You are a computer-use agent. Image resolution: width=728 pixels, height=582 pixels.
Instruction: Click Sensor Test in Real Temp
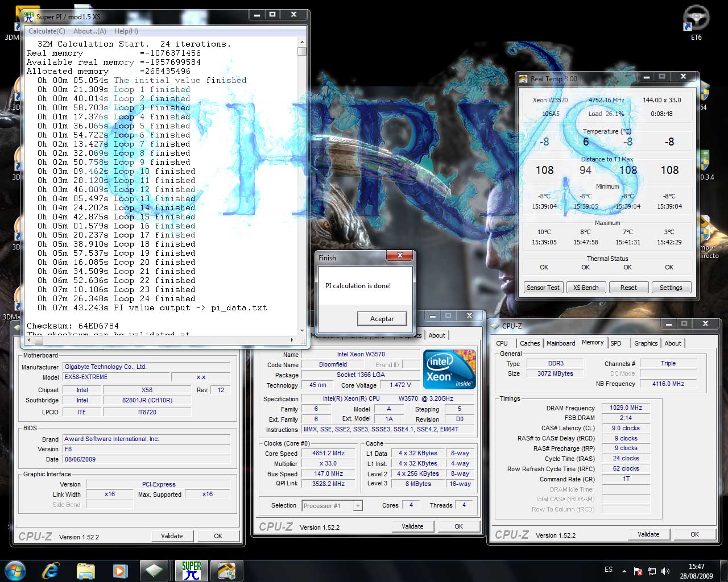543,288
